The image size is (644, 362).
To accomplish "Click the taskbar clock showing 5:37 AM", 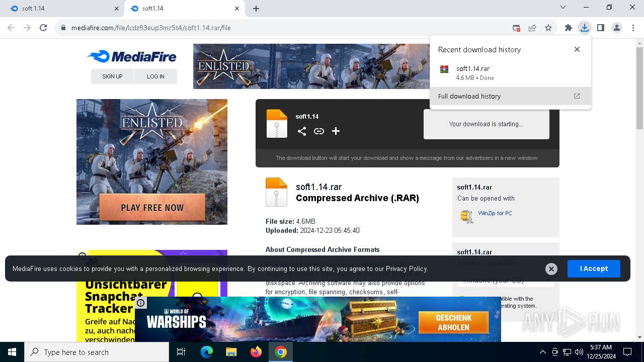I will [601, 352].
